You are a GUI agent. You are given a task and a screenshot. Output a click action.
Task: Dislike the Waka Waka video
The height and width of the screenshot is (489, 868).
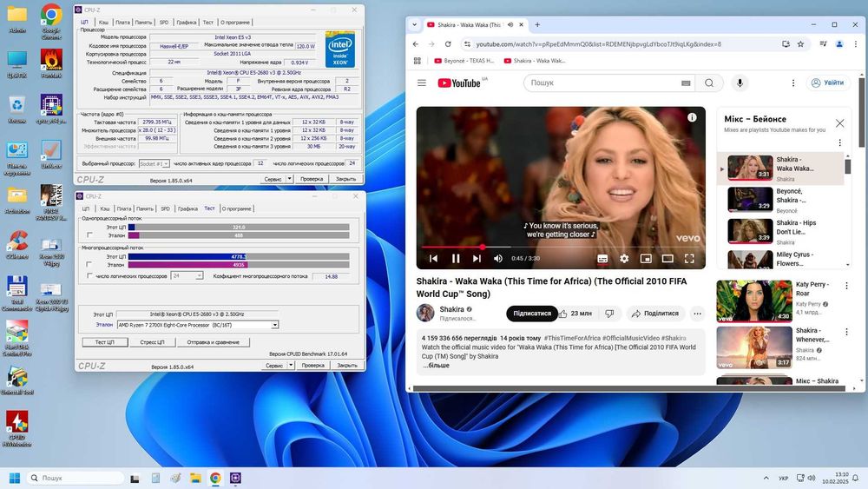[609, 314]
